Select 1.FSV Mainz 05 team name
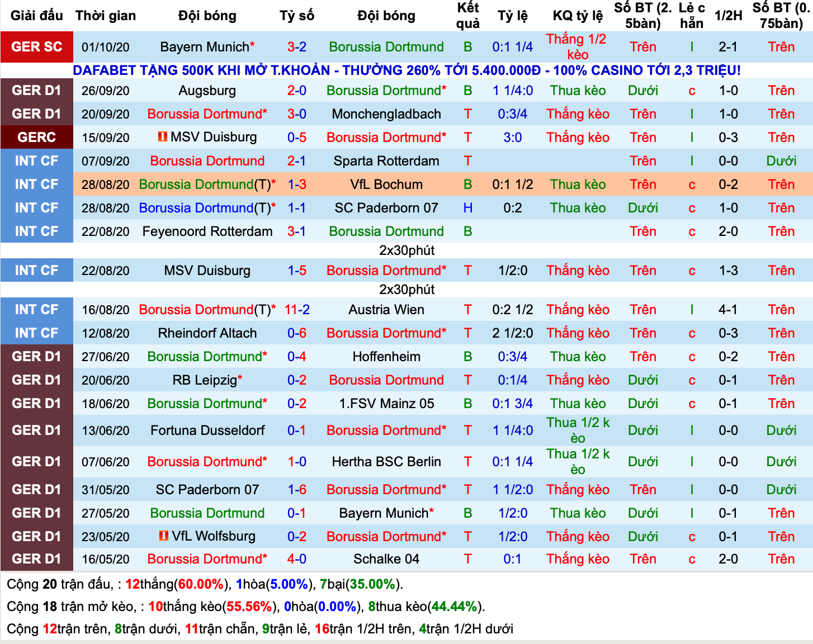This screenshot has height=644, width=813. [x=386, y=404]
